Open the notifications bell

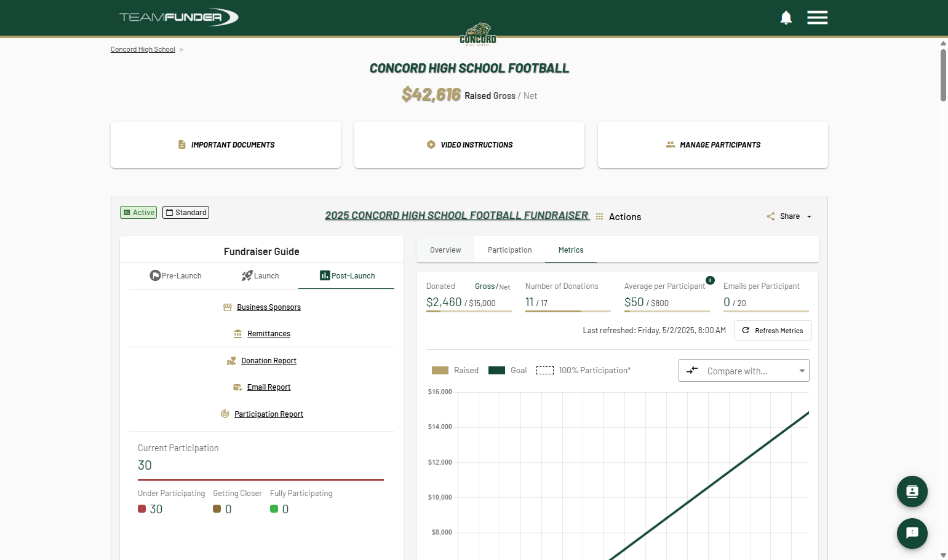coord(786,17)
